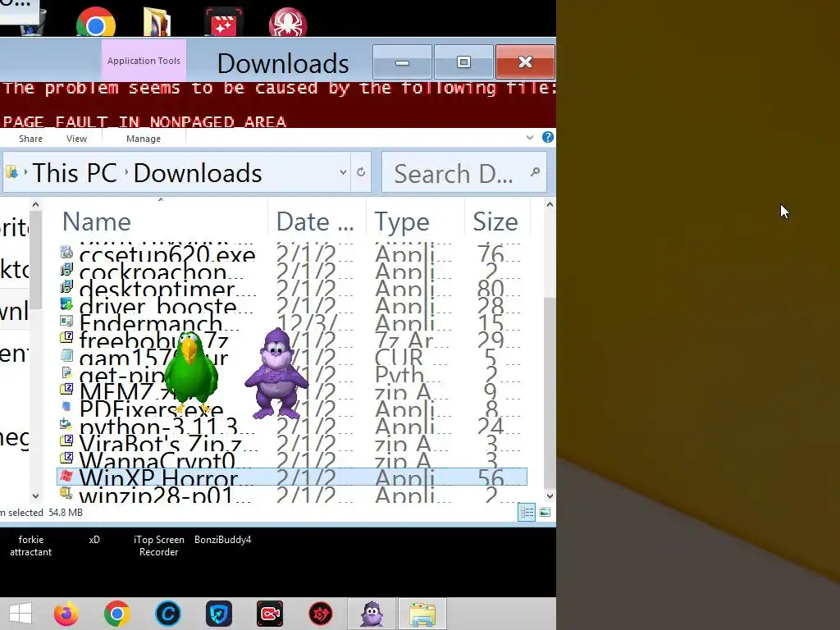Click file list scroll down arrow

click(550, 496)
